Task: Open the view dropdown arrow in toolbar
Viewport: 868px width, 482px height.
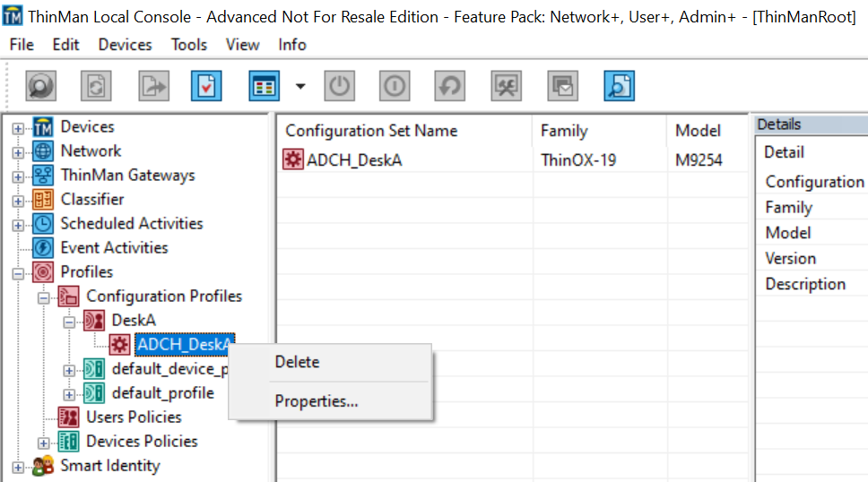Action: coord(300,86)
